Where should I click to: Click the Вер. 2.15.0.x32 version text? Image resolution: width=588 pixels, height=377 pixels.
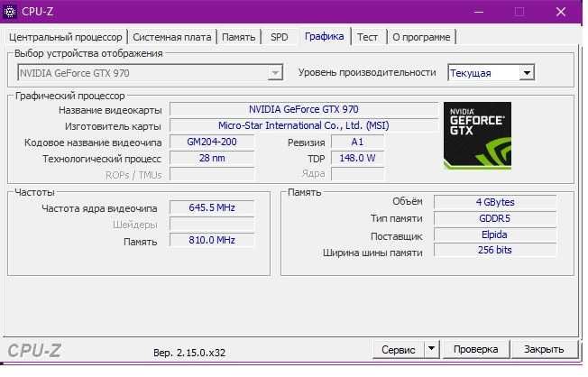pos(189,353)
